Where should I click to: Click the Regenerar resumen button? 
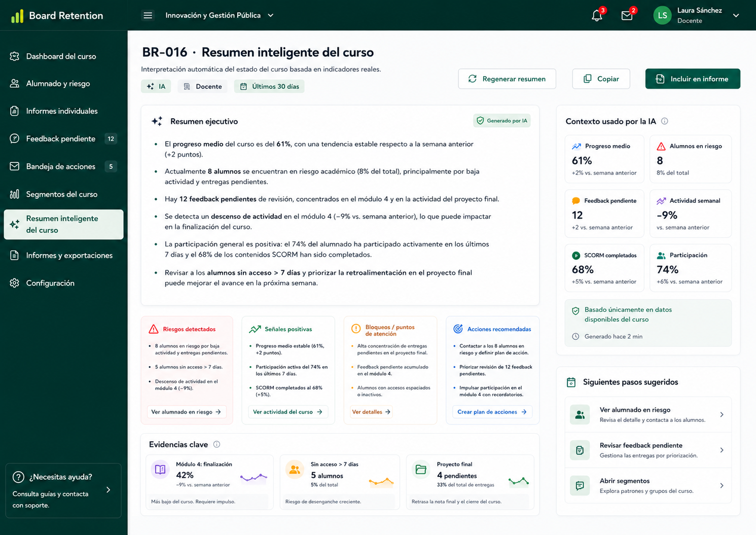click(x=507, y=79)
